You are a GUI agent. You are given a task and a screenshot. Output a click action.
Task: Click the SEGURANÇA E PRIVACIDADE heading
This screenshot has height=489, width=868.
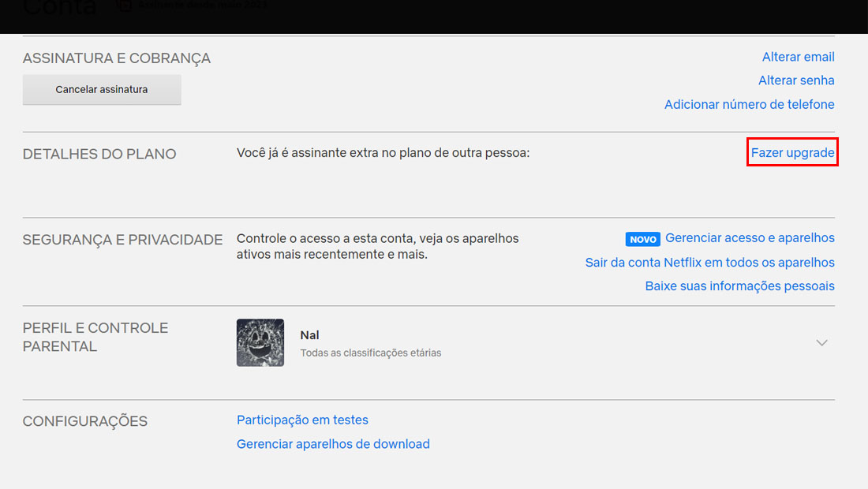(122, 240)
